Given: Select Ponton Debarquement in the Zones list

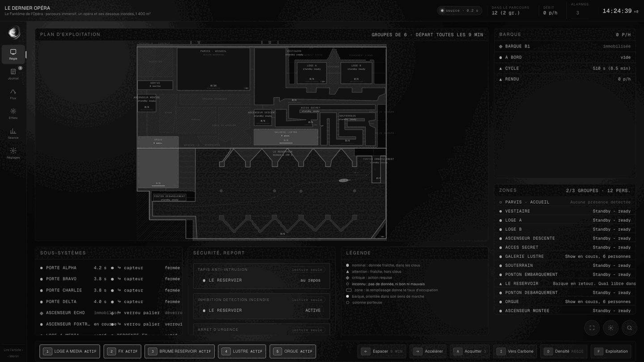Looking at the screenshot, I should click(565, 293).
